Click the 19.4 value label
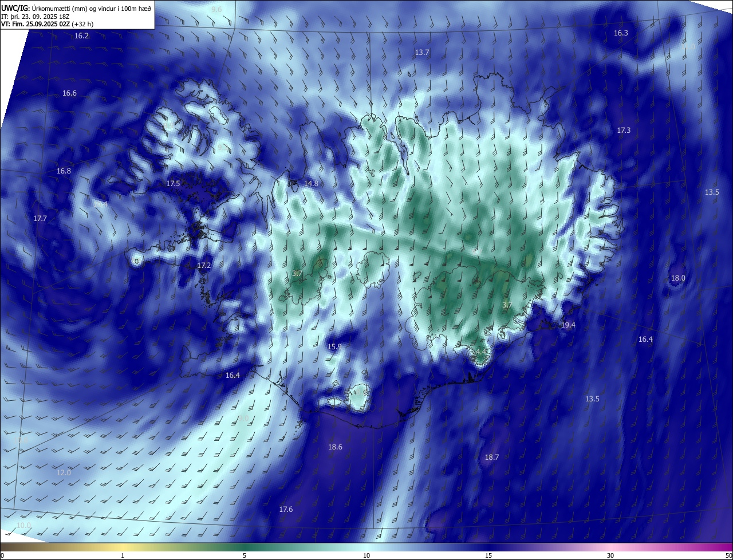This screenshot has height=560, width=733. (568, 325)
